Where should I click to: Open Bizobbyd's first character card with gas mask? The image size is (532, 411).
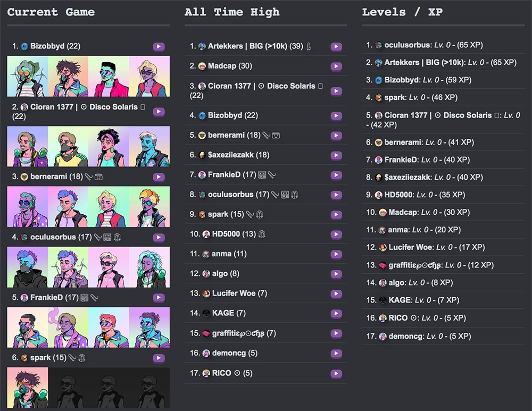point(28,77)
